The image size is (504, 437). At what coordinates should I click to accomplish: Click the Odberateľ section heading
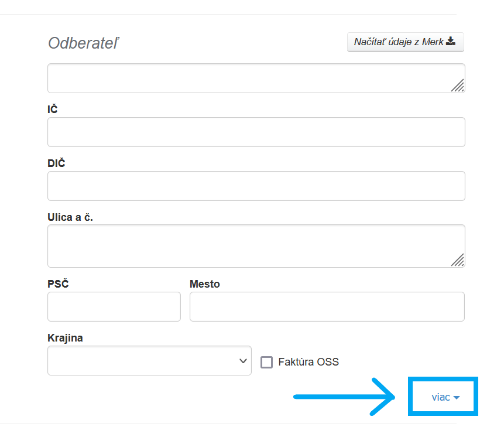83,43
